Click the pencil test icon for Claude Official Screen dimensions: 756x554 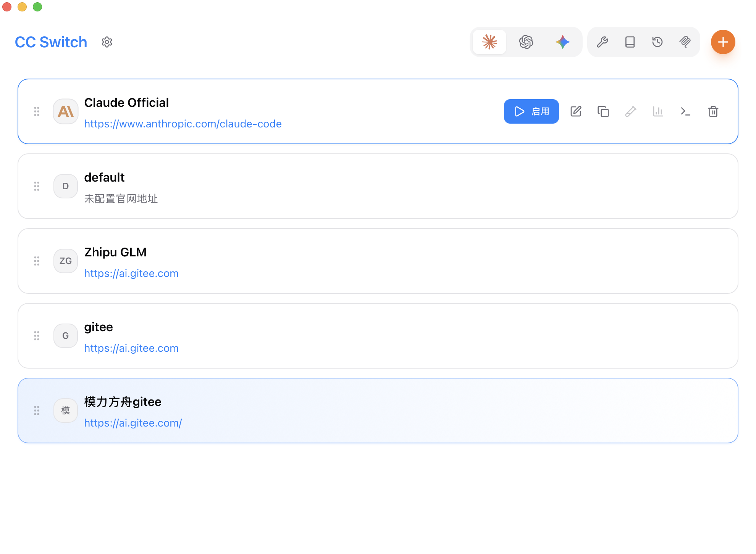[x=631, y=111]
